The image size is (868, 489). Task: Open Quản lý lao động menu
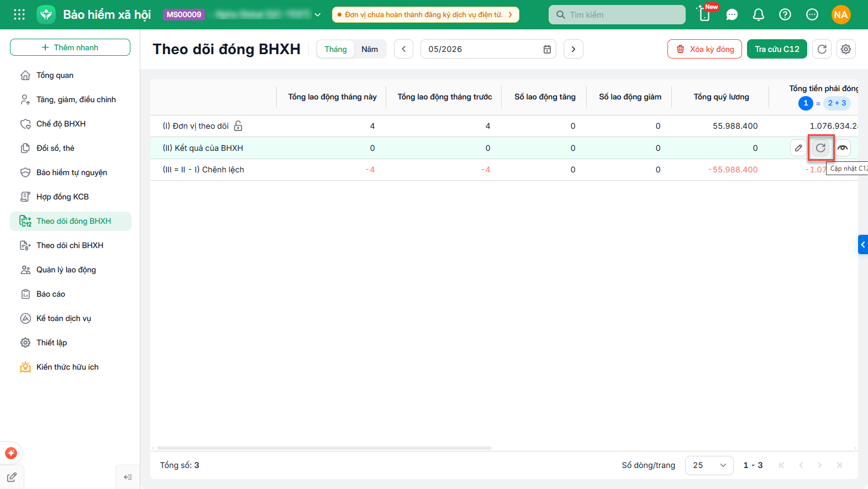coord(71,270)
